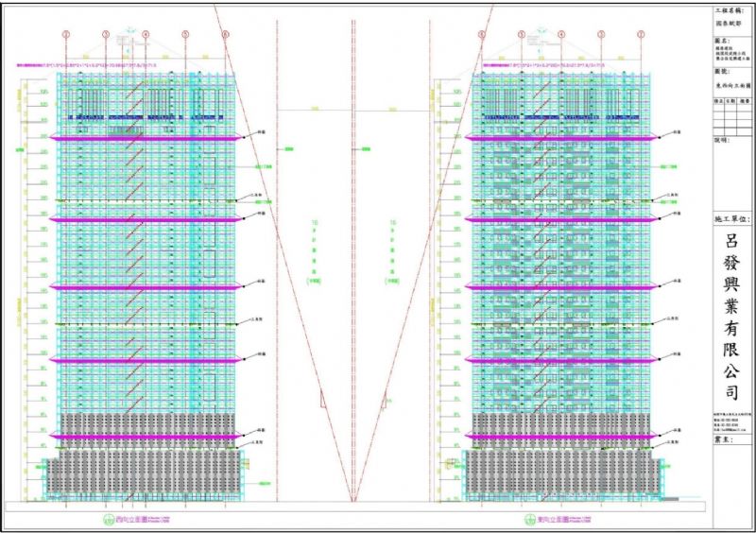
Task: Click the middle grid bubble on east elevation
Action: coord(560,35)
